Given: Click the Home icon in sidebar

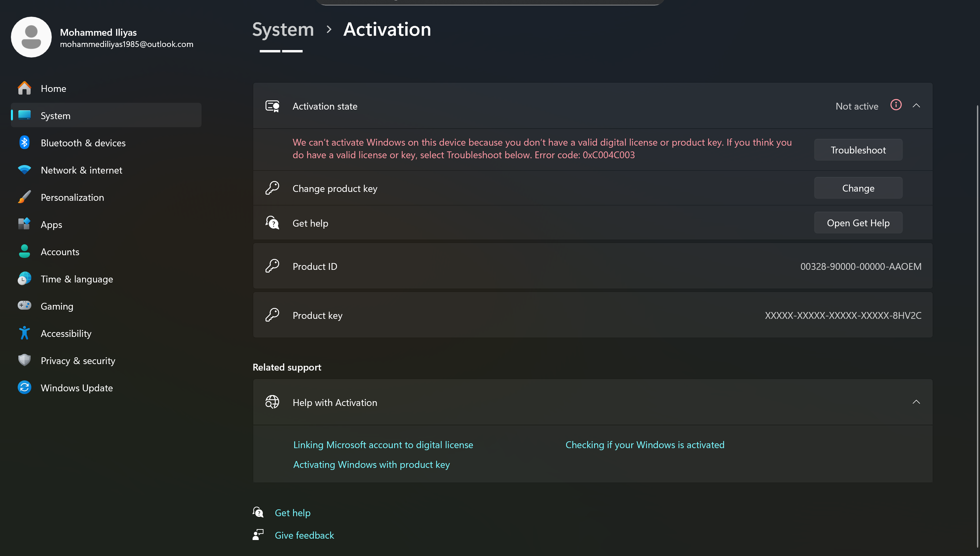Looking at the screenshot, I should [x=25, y=88].
